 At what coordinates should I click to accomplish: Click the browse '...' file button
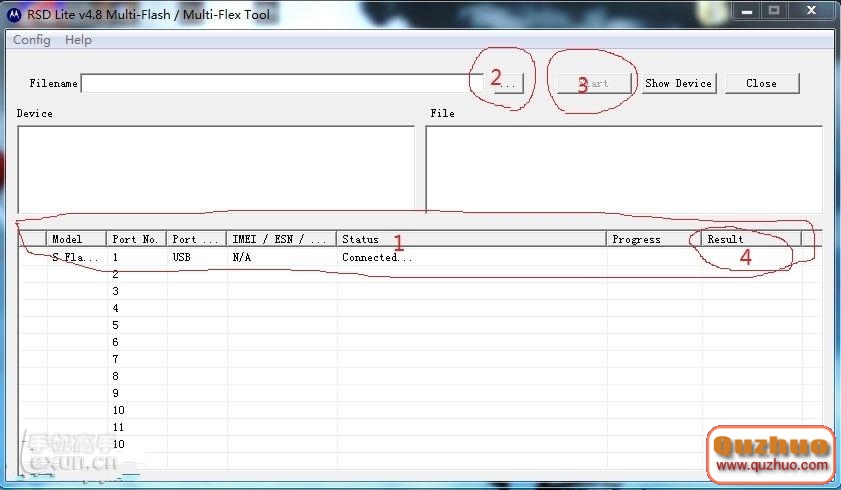pyautogui.click(x=508, y=84)
